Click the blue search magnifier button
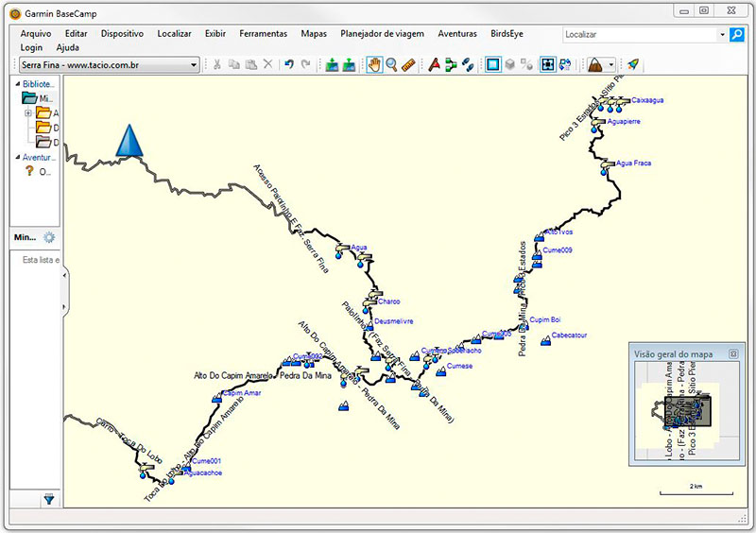The height and width of the screenshot is (533, 756). pyautogui.click(x=737, y=35)
